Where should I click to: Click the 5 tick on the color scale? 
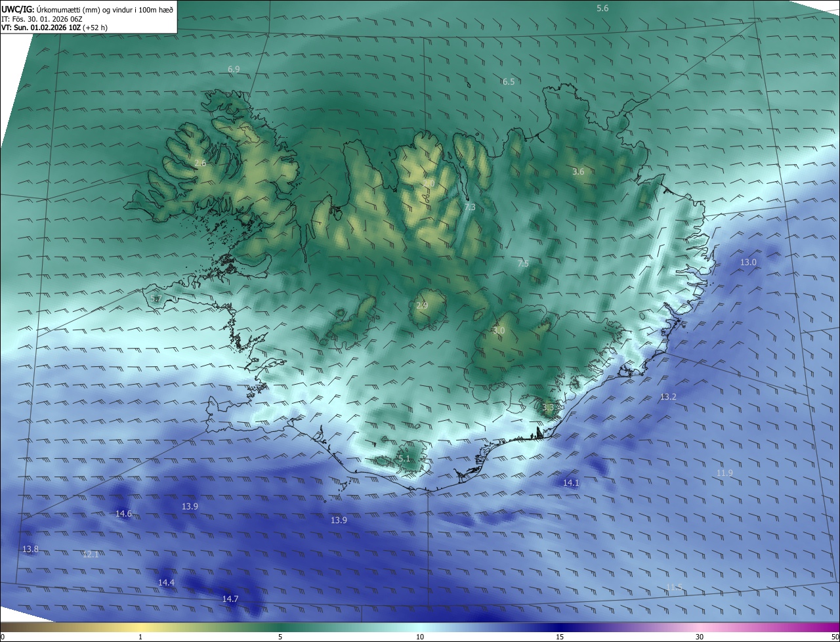[280, 637]
